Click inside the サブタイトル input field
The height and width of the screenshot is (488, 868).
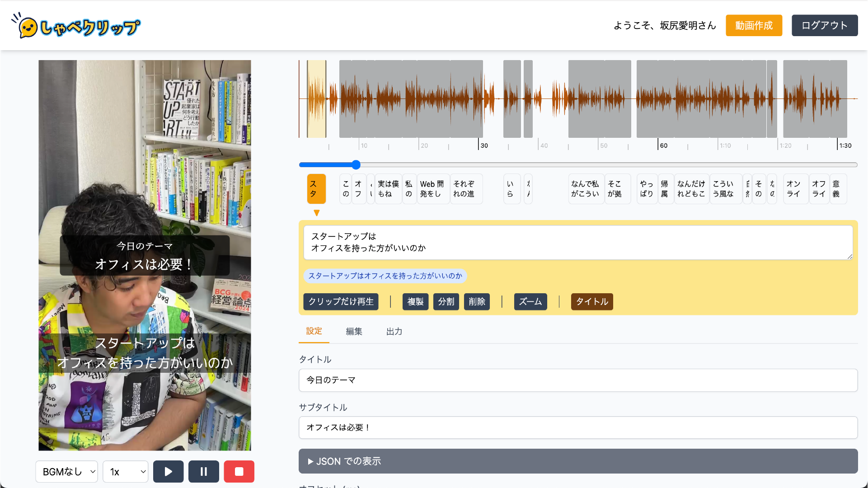[x=578, y=427]
